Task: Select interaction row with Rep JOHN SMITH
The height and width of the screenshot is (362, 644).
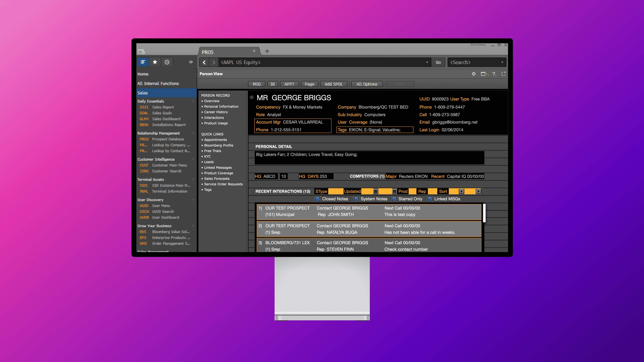Action: [369, 212]
